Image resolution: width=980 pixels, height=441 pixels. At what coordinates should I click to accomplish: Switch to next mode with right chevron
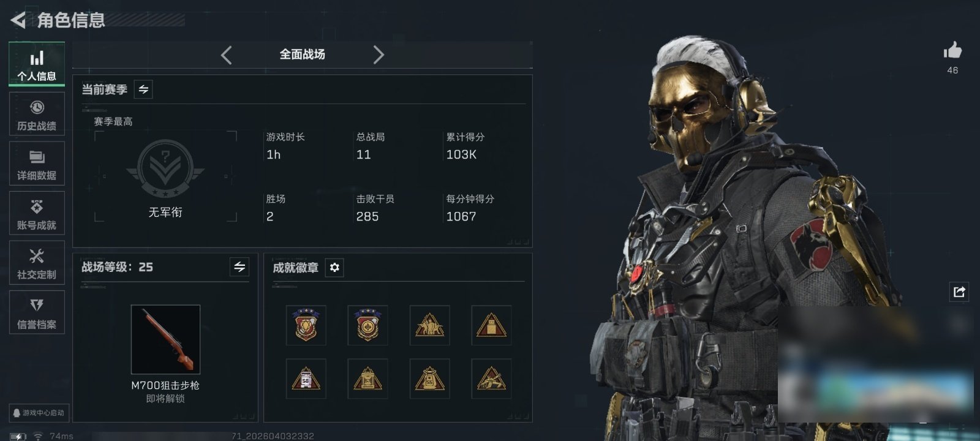click(379, 55)
